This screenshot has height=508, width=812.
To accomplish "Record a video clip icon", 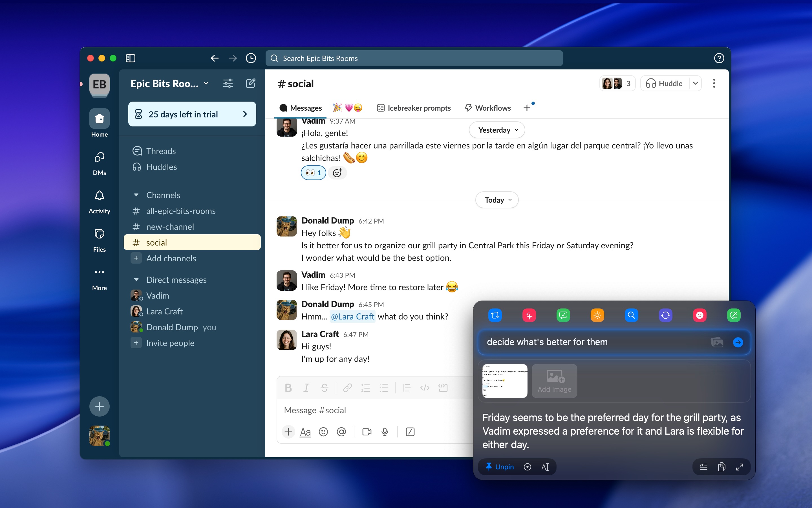I will 367,432.
